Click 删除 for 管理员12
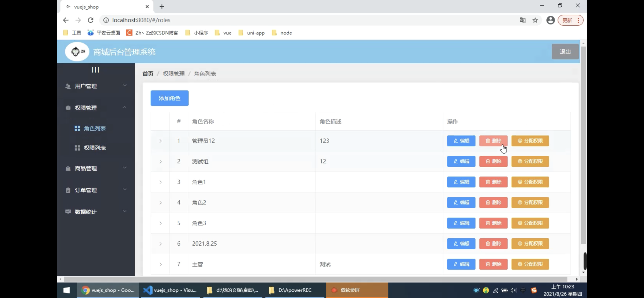The width and height of the screenshot is (644, 298). (x=493, y=141)
